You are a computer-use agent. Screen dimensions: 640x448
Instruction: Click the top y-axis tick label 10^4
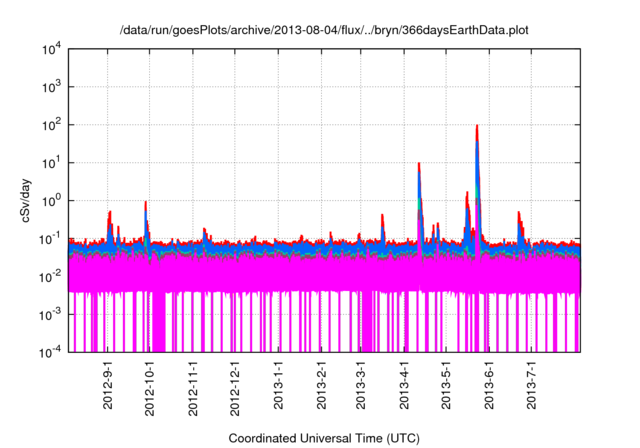coord(52,49)
